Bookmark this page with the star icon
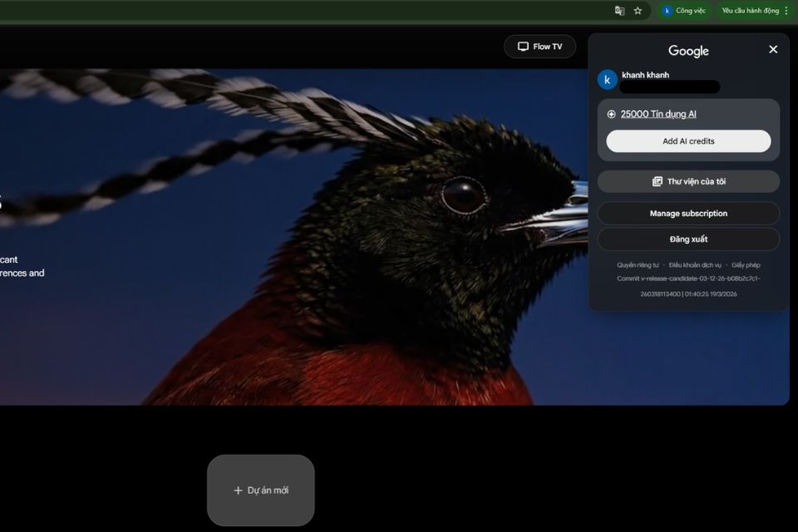 coord(638,11)
